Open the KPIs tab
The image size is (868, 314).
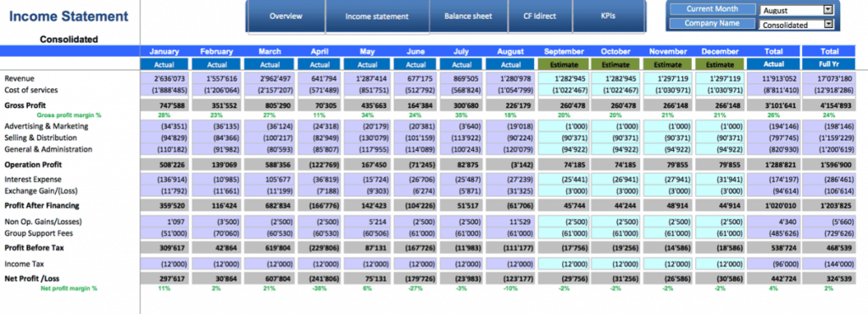[x=608, y=16]
